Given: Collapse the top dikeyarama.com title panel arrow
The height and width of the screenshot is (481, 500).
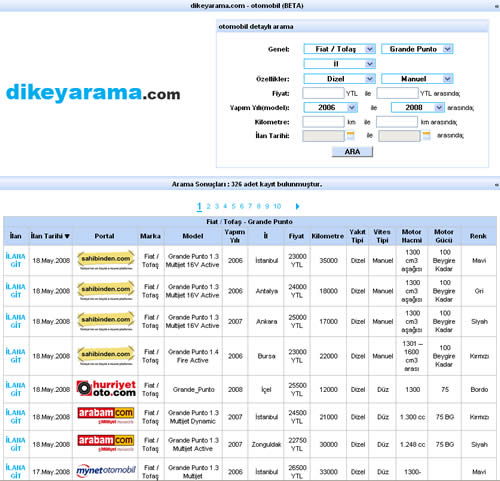Looking at the screenshot, I should (x=496, y=6).
